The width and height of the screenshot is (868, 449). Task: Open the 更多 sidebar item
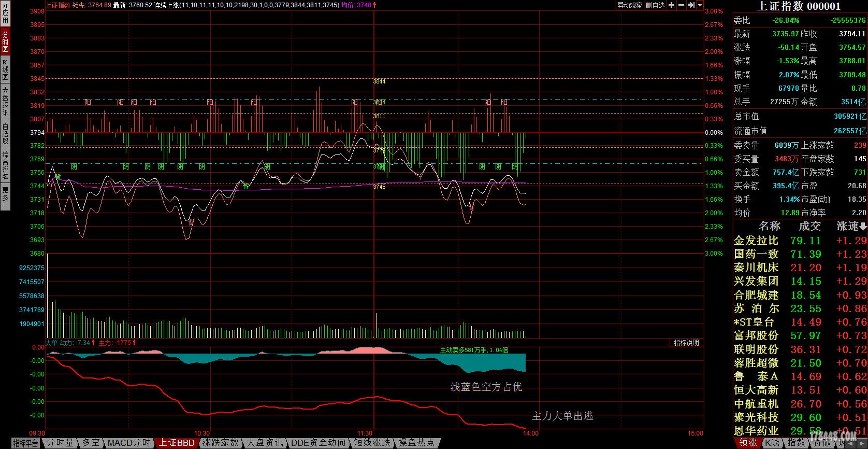pos(5,197)
